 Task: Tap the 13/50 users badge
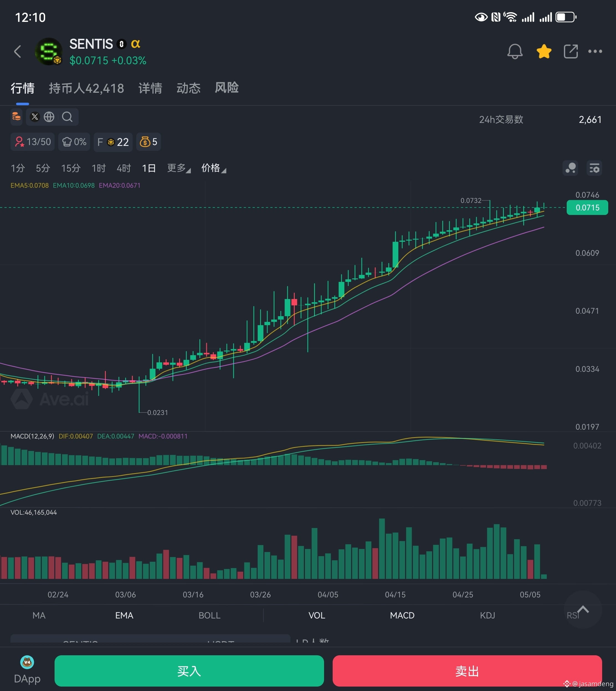pos(32,142)
